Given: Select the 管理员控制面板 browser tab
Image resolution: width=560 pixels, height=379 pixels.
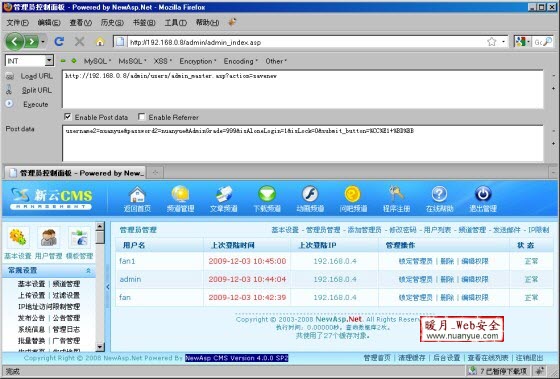Looking at the screenshot, I should coord(75,173).
